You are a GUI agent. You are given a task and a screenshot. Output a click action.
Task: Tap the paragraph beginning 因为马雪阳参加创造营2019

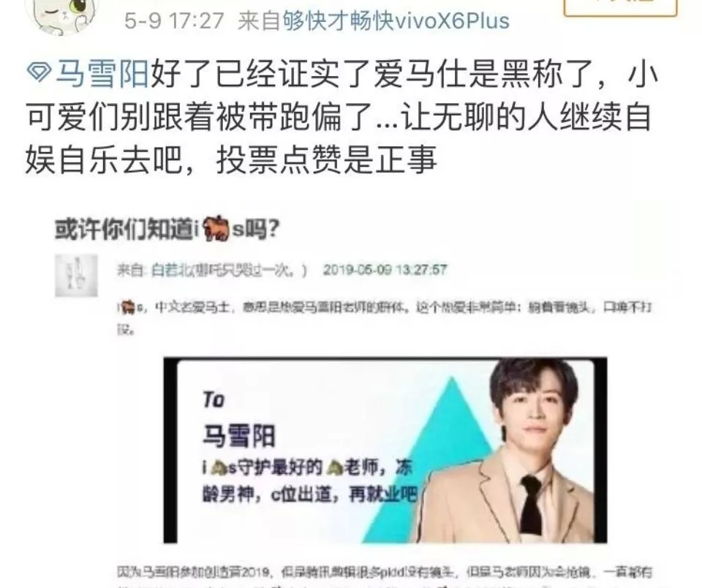pyautogui.click(x=385, y=578)
